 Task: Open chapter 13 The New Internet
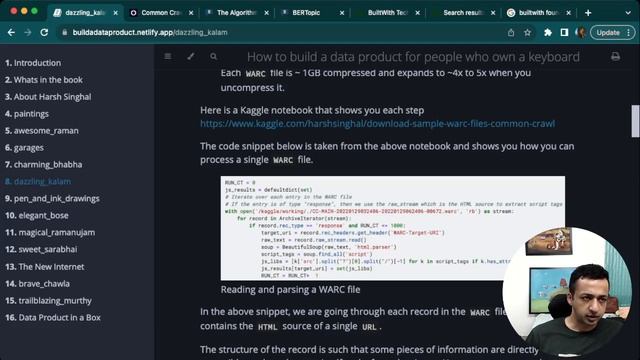(x=44, y=267)
